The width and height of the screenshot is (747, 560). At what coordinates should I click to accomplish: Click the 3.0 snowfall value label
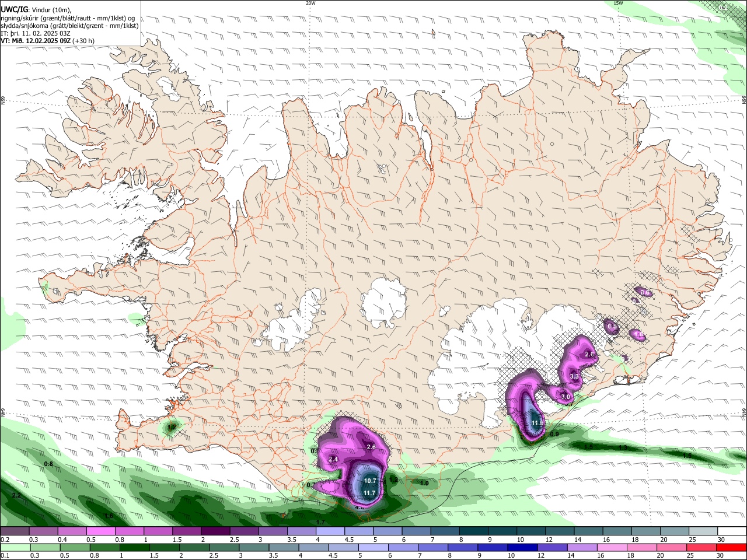pyautogui.click(x=565, y=397)
